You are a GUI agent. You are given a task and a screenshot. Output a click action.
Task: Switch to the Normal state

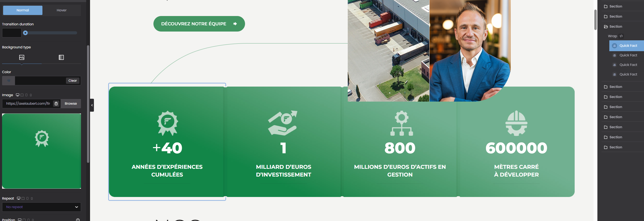pyautogui.click(x=23, y=10)
